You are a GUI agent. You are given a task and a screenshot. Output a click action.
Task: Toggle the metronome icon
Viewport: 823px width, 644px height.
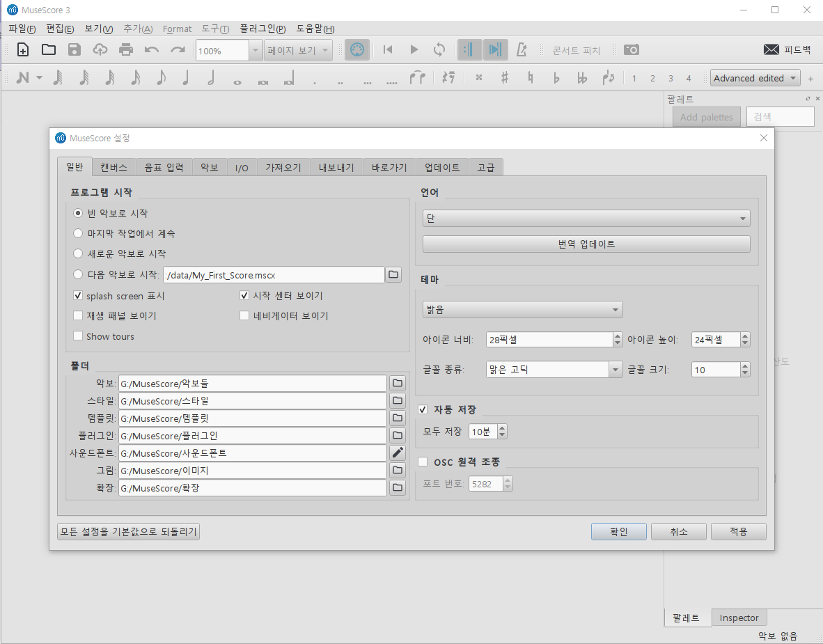(522, 50)
